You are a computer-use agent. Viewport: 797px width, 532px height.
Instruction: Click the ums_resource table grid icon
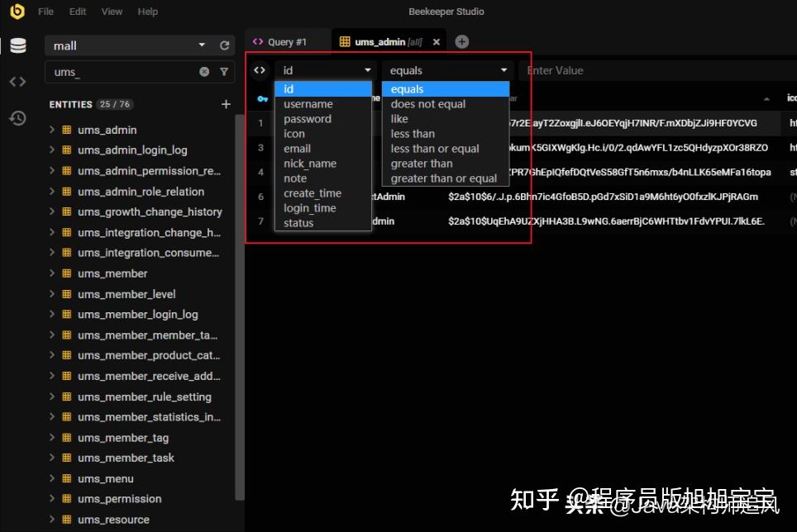click(x=67, y=520)
